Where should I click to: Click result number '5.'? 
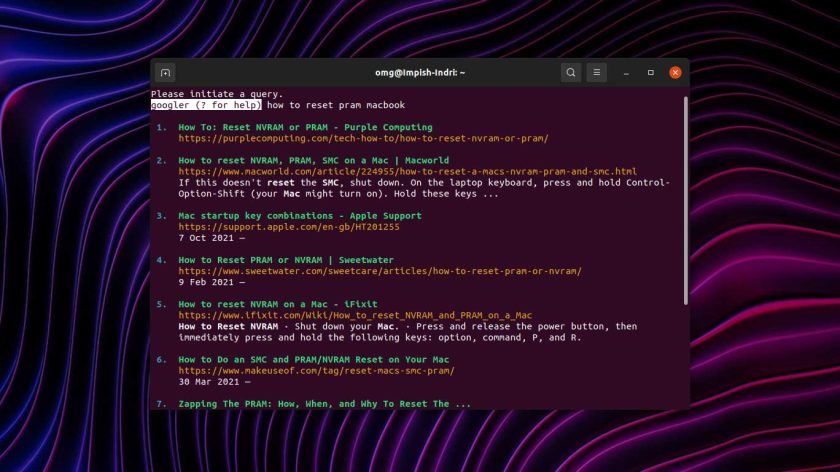pos(162,304)
